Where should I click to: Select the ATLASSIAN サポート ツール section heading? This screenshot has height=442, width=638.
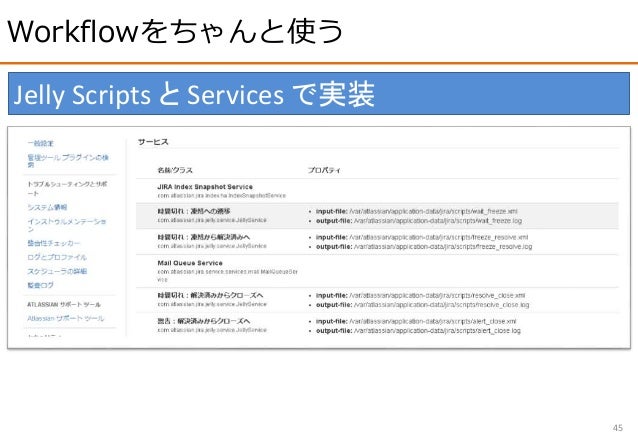(x=64, y=304)
